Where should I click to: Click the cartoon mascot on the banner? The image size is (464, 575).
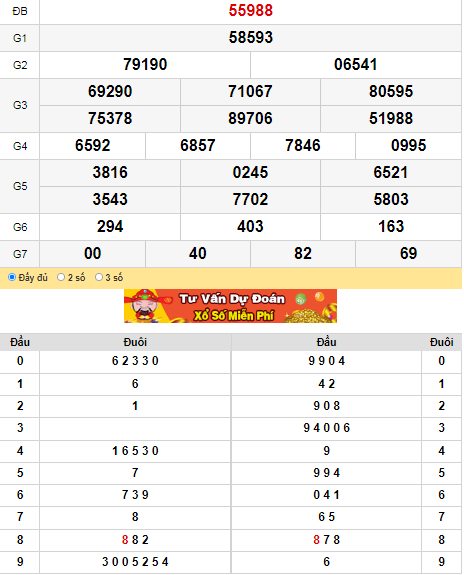pos(144,306)
